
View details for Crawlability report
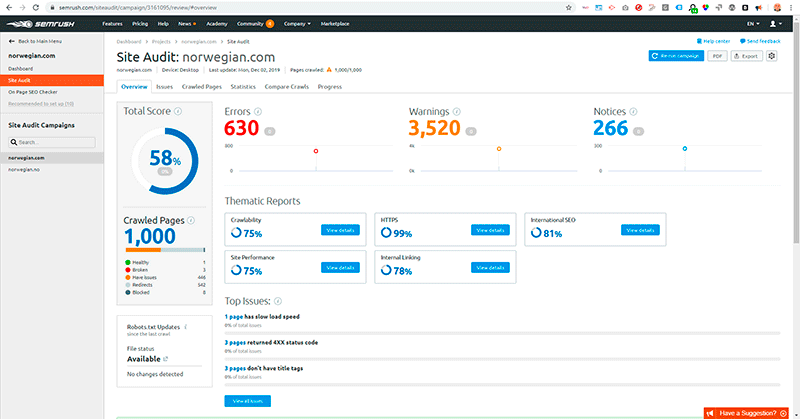pos(339,230)
